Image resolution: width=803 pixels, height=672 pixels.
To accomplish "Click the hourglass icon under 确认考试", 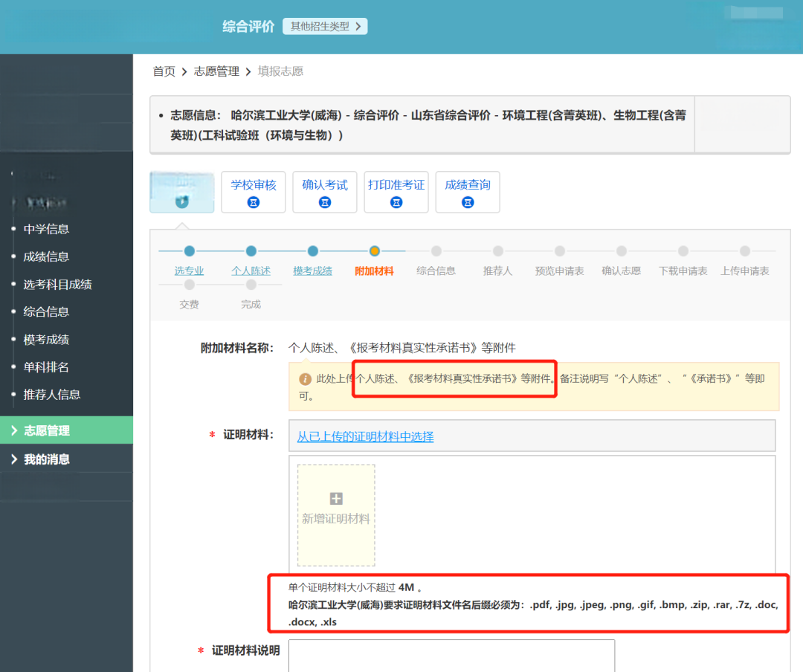I will click(x=325, y=202).
